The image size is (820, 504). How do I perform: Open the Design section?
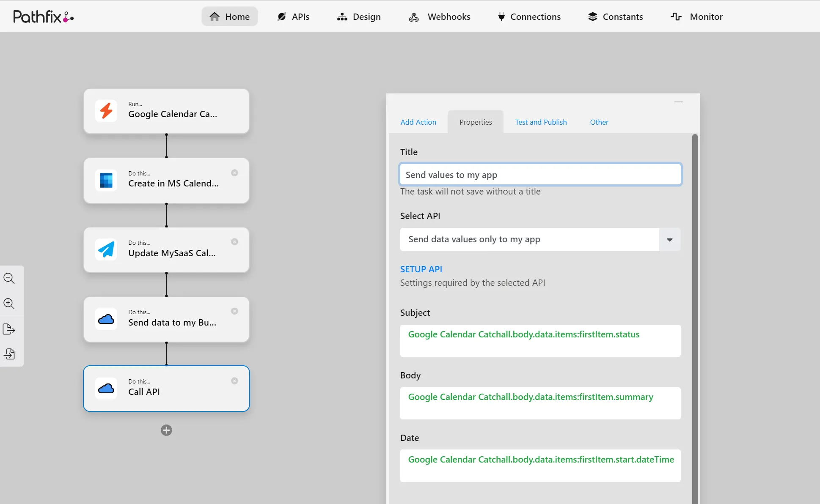359,16
